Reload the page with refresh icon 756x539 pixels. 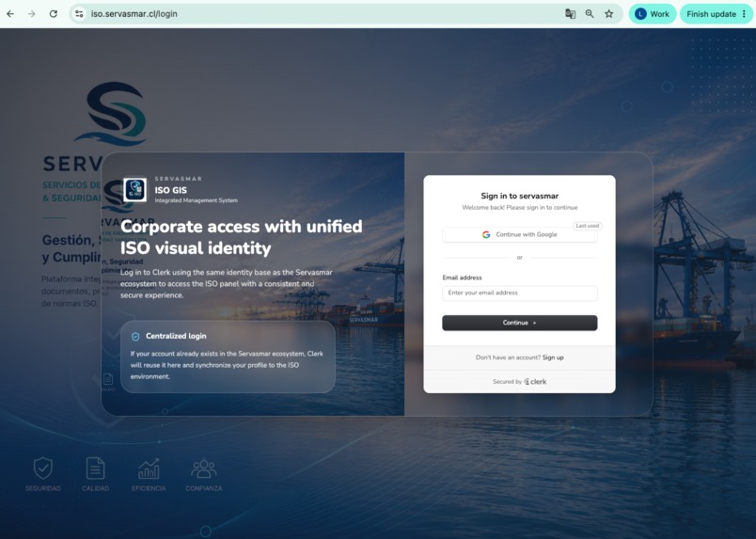(x=54, y=14)
